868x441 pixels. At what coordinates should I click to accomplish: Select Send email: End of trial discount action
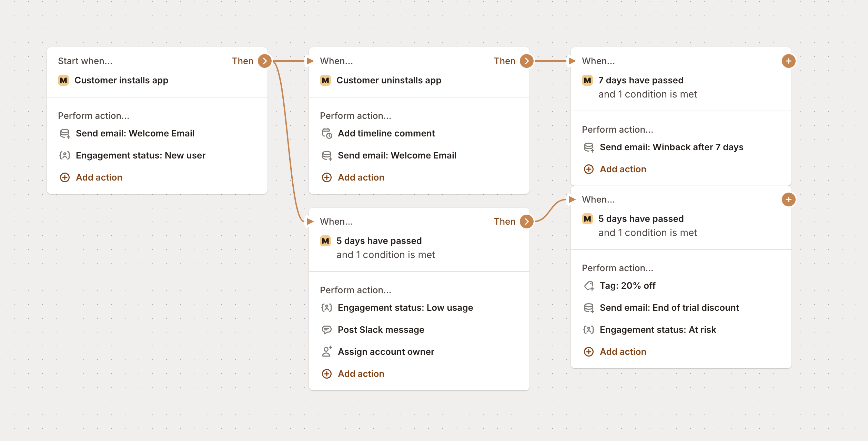(x=669, y=308)
